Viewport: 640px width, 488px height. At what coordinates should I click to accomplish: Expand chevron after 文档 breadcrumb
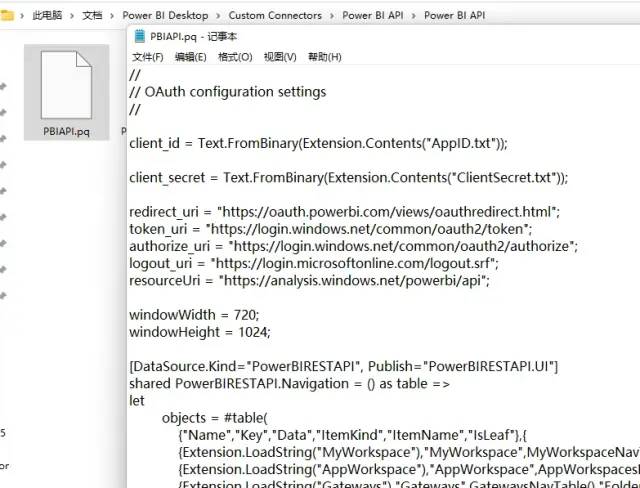(x=112, y=16)
